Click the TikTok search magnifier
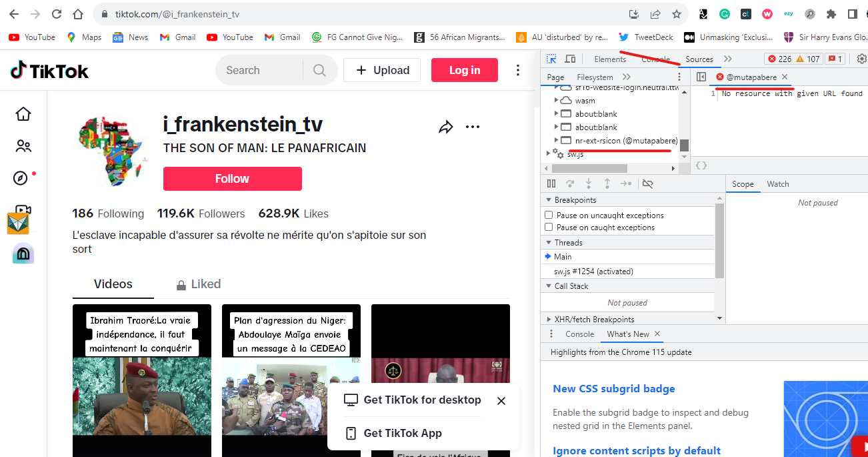Viewport: 868px width, 457px height. pyautogui.click(x=319, y=70)
